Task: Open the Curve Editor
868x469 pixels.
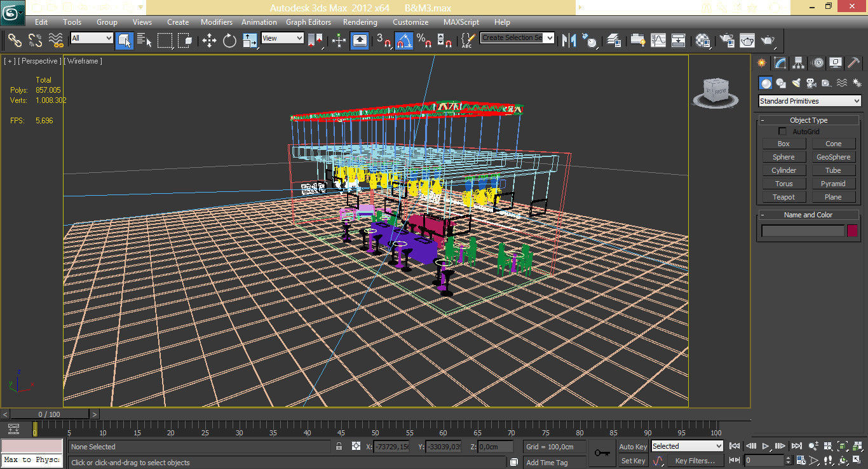Action: click(658, 41)
